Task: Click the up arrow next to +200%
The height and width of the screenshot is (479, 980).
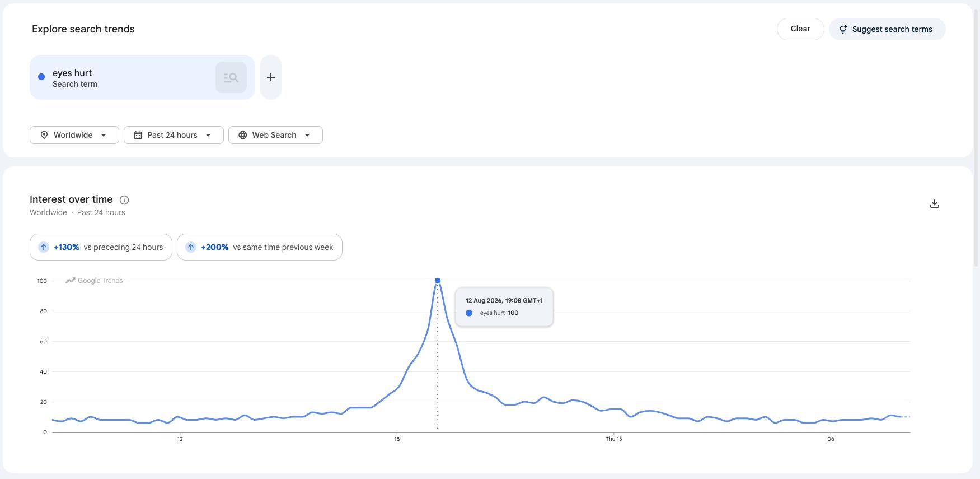Action: pyautogui.click(x=191, y=247)
